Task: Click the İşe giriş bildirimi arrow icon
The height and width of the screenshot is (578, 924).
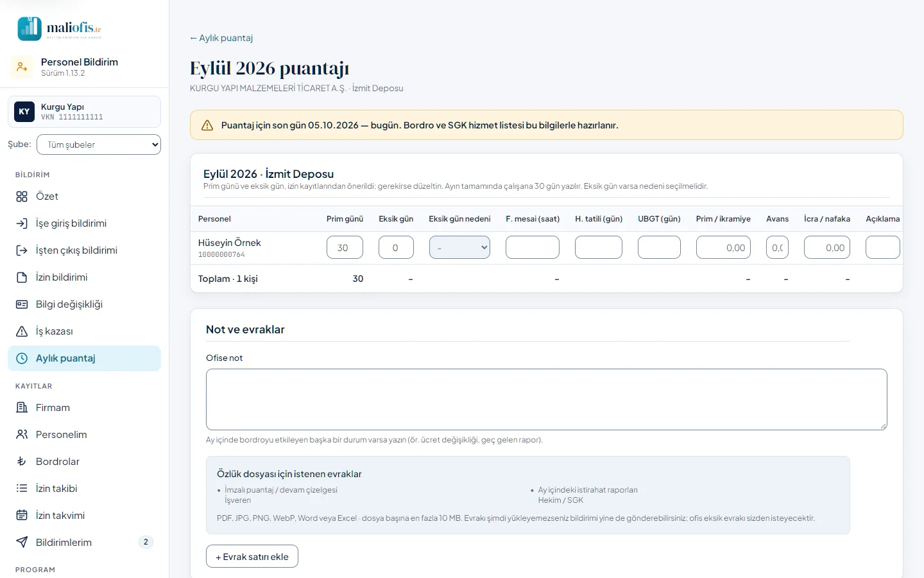Action: pyautogui.click(x=22, y=223)
